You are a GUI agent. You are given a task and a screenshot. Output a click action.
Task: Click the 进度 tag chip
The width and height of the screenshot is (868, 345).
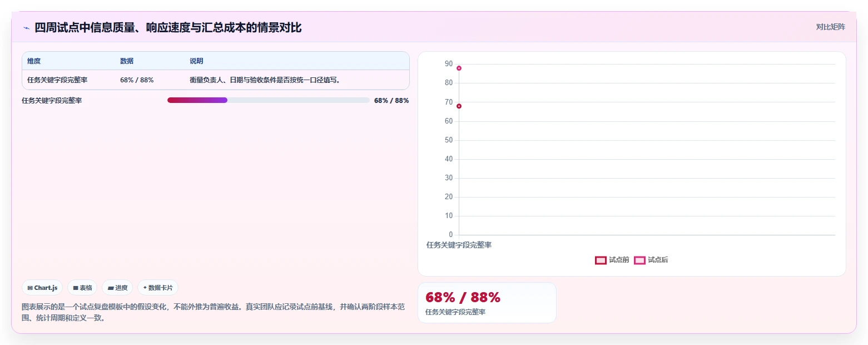117,288
